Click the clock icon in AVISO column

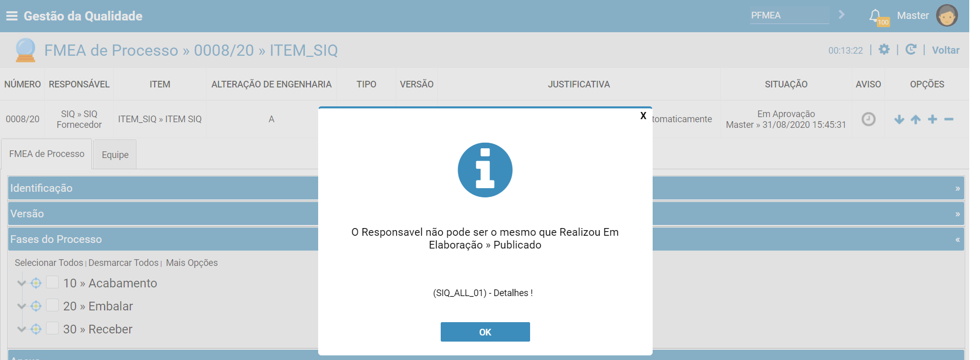[x=868, y=119]
